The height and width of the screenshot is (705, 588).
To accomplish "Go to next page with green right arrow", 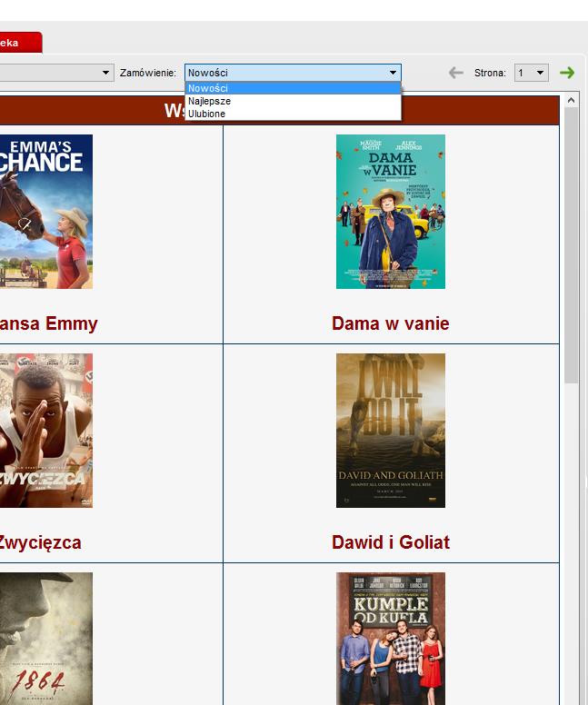I will pos(567,73).
